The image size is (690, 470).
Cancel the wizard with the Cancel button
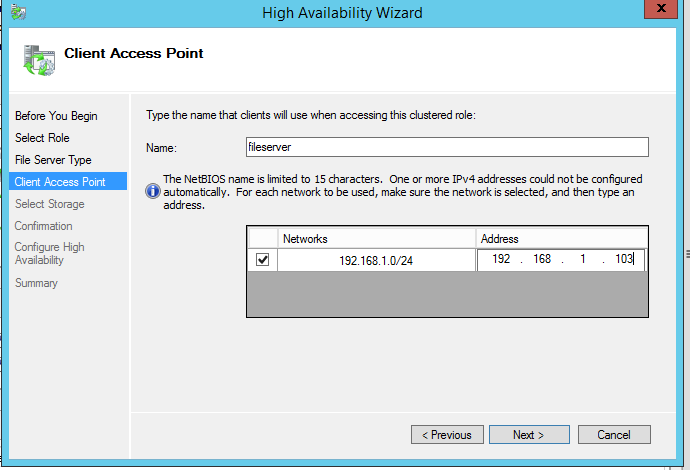(613, 435)
